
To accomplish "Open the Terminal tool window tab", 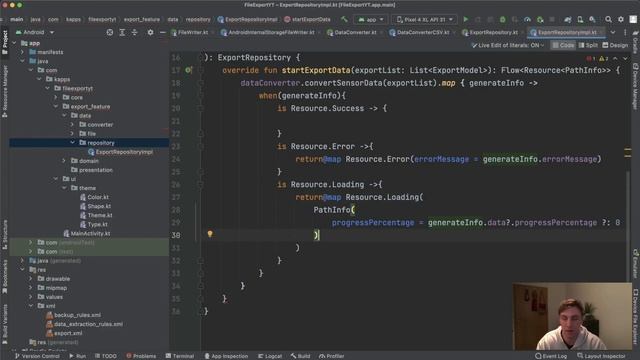I will 180,356.
